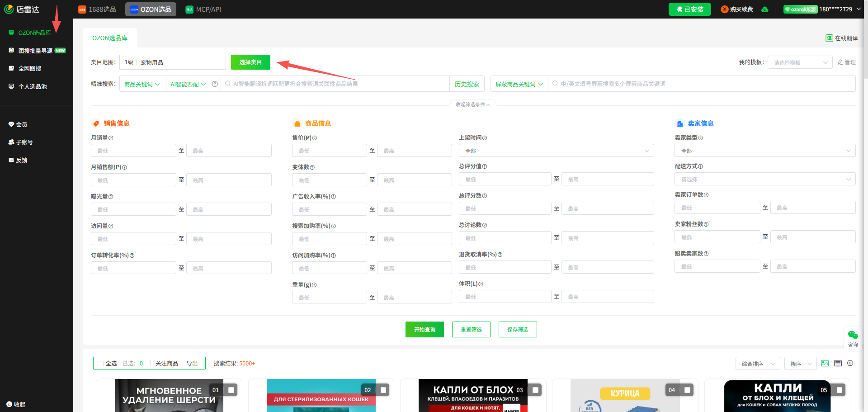868x412 pixels.
Task: Click the 月销量 最低 input field
Action: [x=133, y=151]
